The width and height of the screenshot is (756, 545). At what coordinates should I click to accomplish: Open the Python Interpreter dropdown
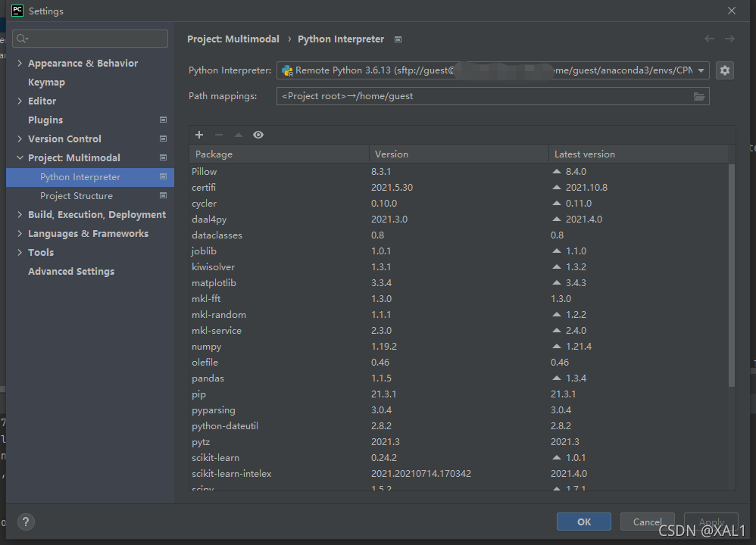click(701, 70)
